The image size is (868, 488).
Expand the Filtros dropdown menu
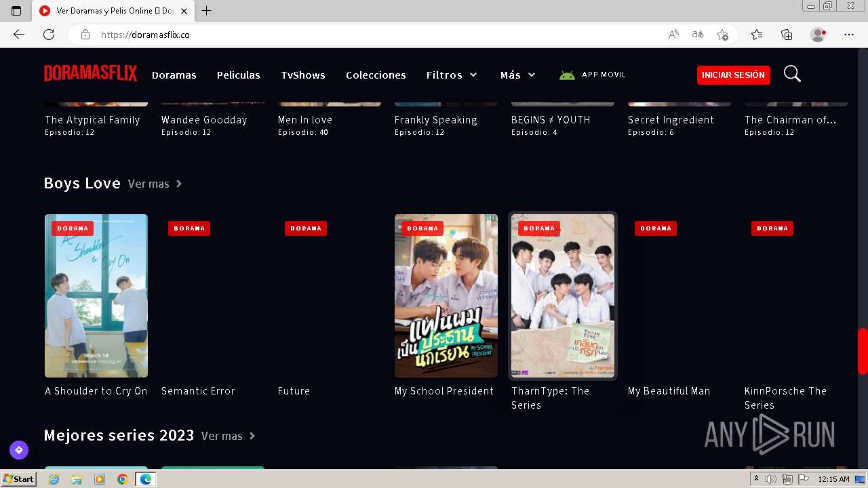coord(452,75)
